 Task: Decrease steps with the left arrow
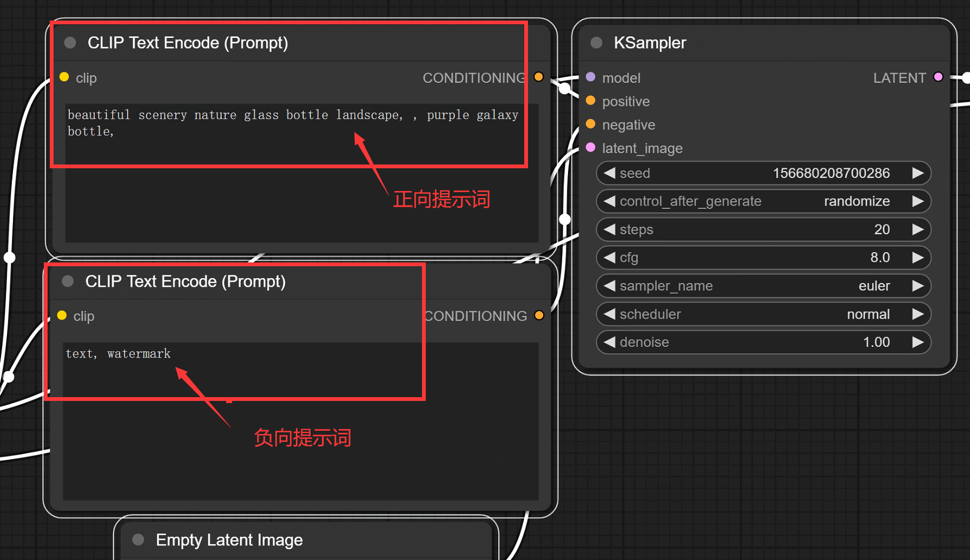(609, 229)
